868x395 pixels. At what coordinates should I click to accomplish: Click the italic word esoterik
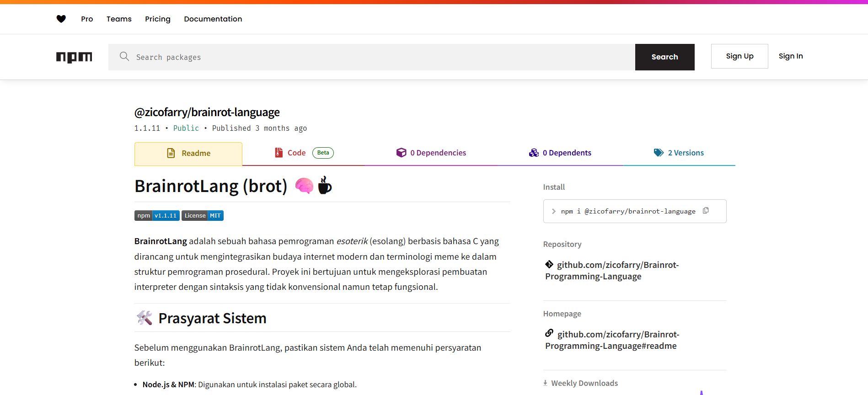click(x=352, y=241)
